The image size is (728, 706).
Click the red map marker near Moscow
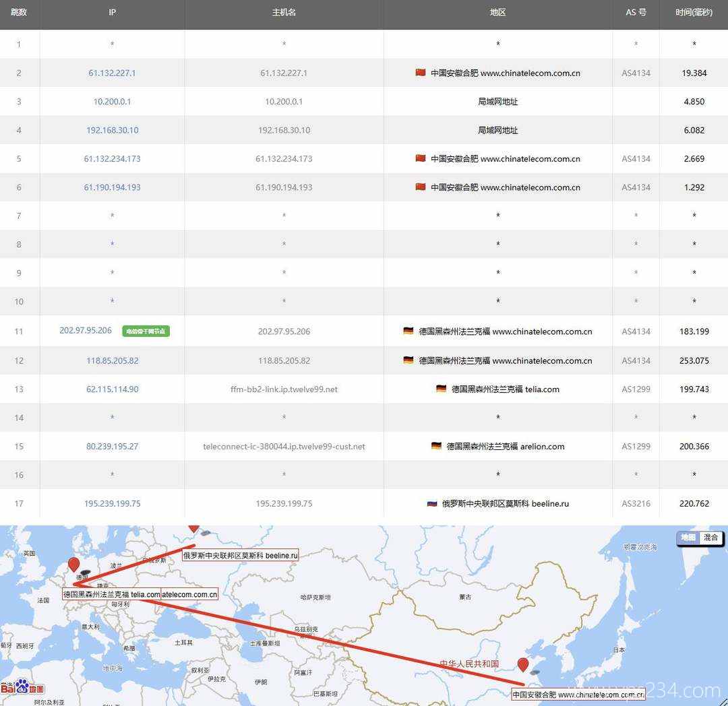pyautogui.click(x=193, y=528)
